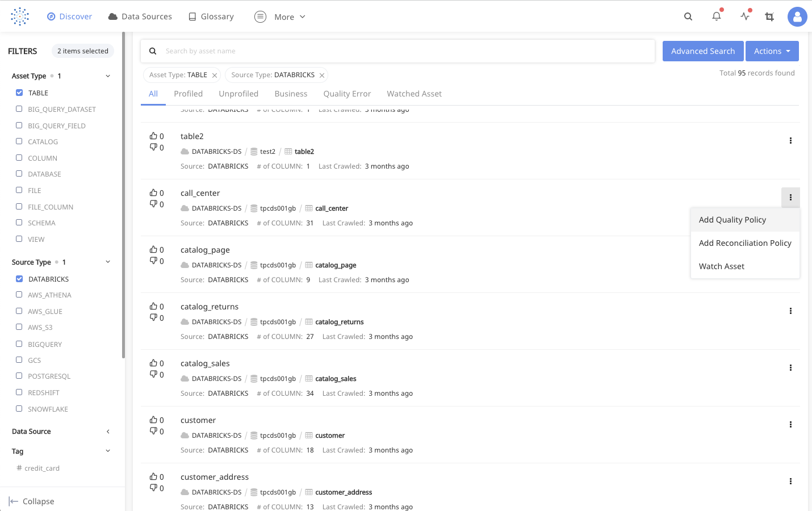Give a thumbs down to catalog_sales asset

(154, 374)
